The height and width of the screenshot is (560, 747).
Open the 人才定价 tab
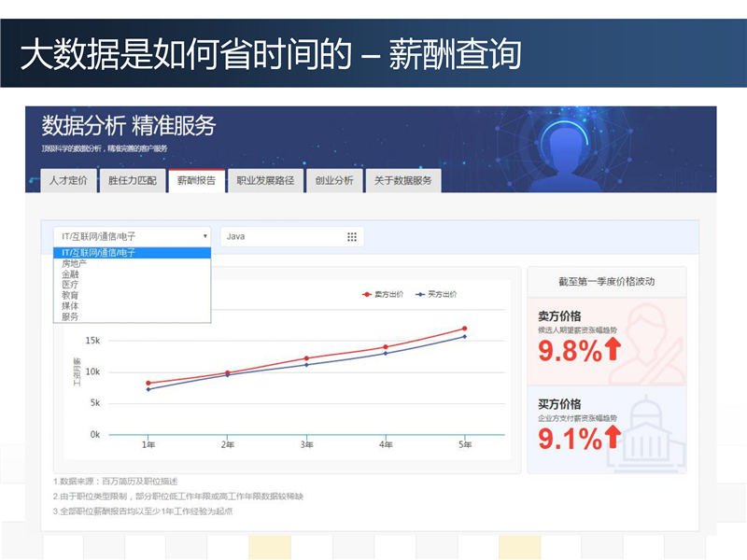coord(67,181)
